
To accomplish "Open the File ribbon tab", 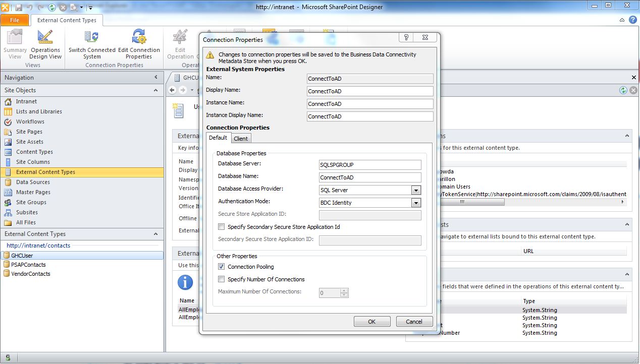I will pos(15,20).
